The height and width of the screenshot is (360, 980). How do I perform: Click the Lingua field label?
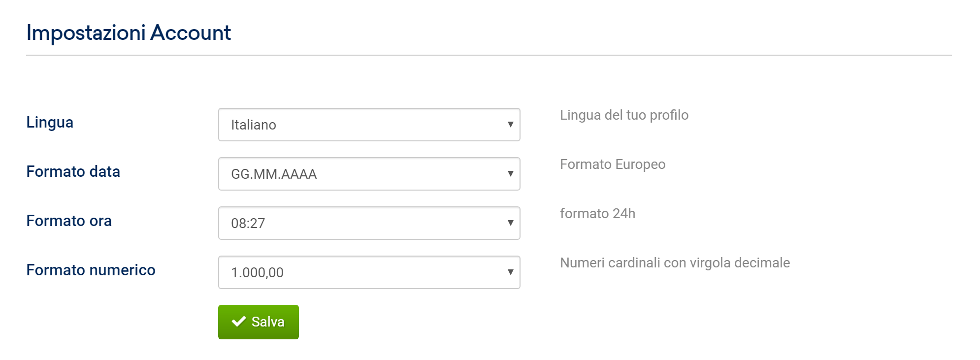(50, 122)
